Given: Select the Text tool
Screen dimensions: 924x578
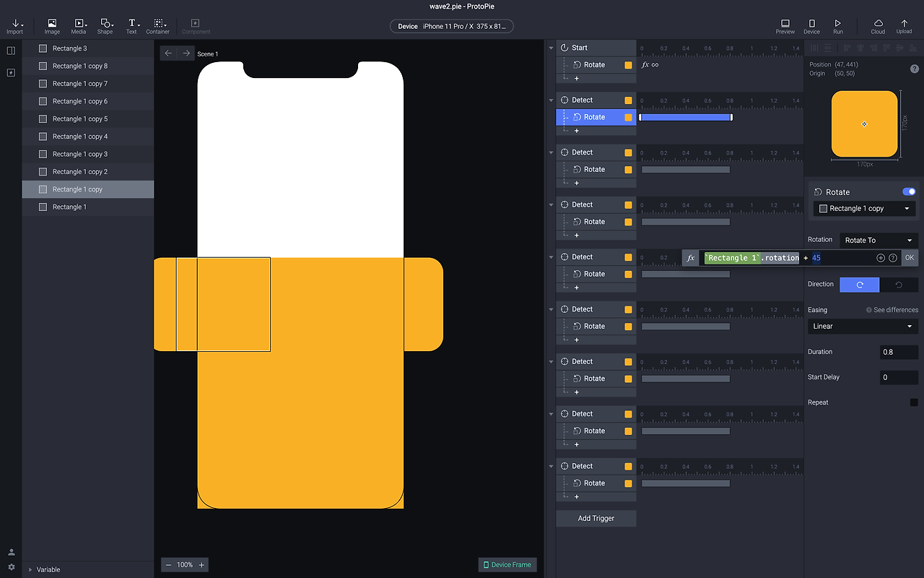Looking at the screenshot, I should [x=131, y=25].
